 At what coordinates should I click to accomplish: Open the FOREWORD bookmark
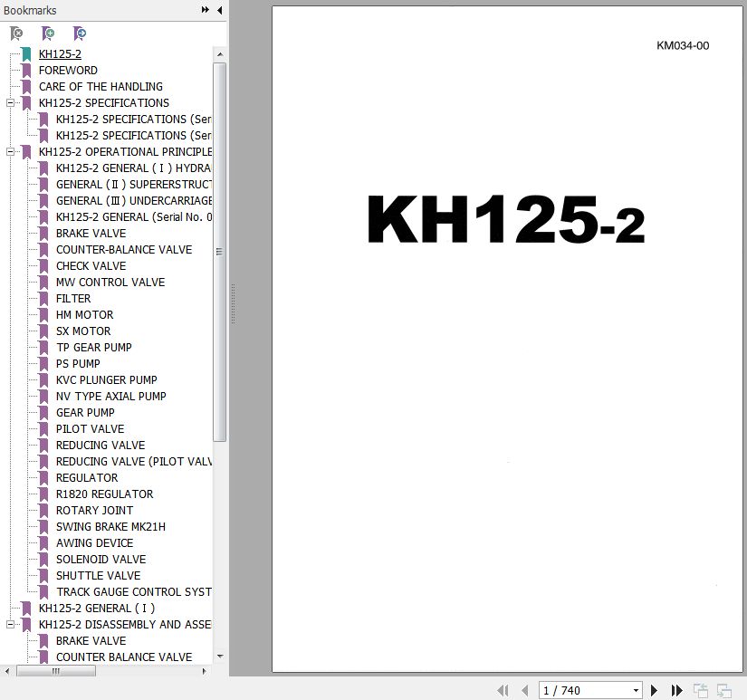[x=68, y=71]
